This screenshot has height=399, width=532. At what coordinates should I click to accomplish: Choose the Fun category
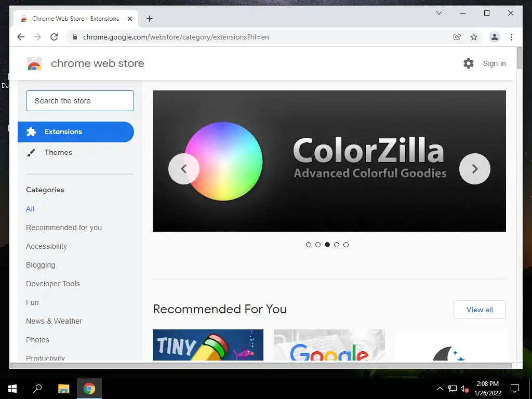pyautogui.click(x=32, y=302)
